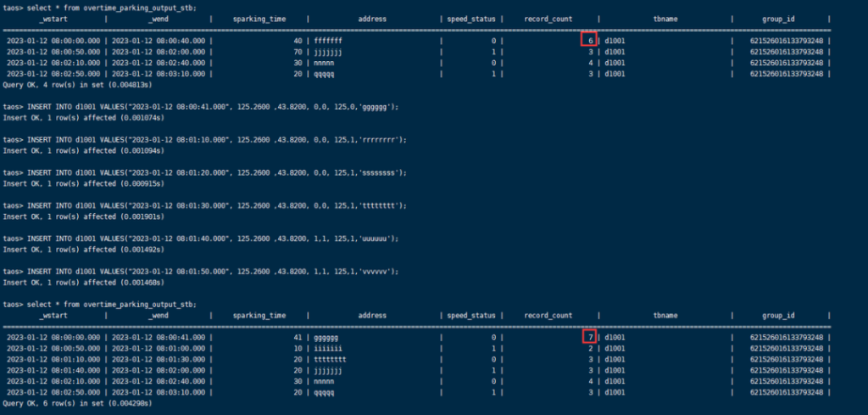Click the red-boxed record count value 6

pyautogui.click(x=588, y=40)
